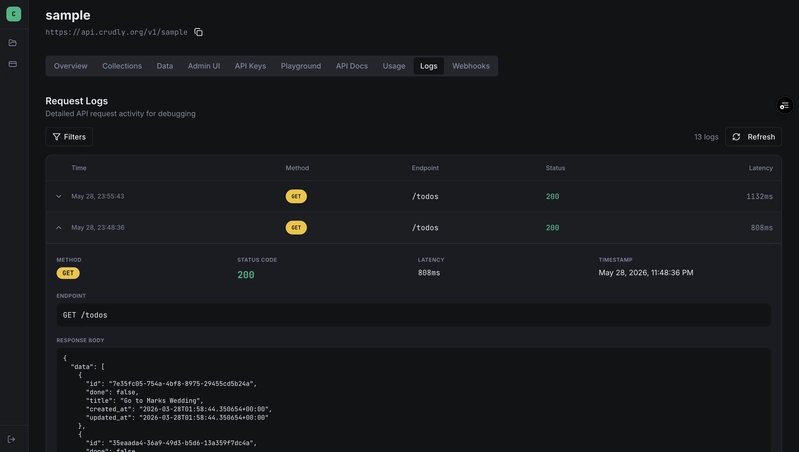Click the round settings icon beside Request Logs
Screen dimensions: 799x452
(x=784, y=105)
